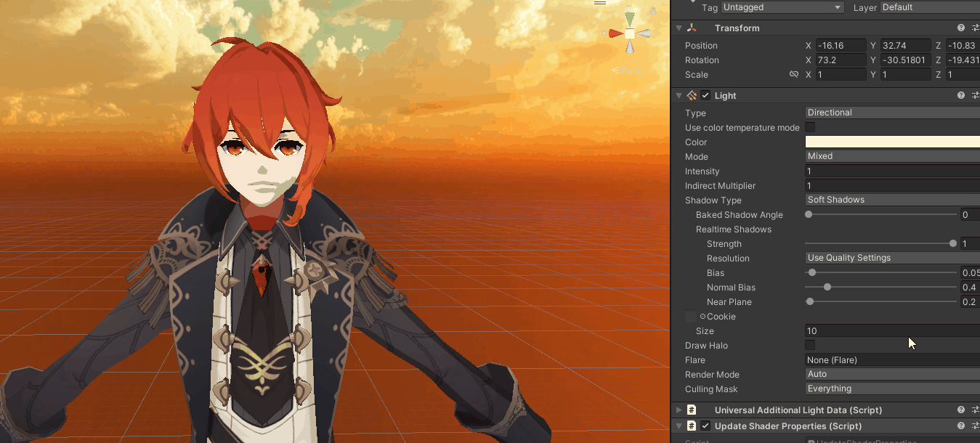The width and height of the screenshot is (980, 443).
Task: Click the gray bottom gizmo cone
Action: click(x=630, y=47)
